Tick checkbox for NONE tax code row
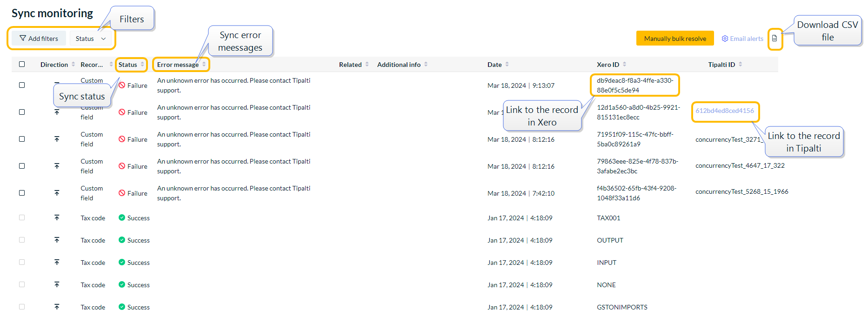868x329 pixels. point(22,284)
